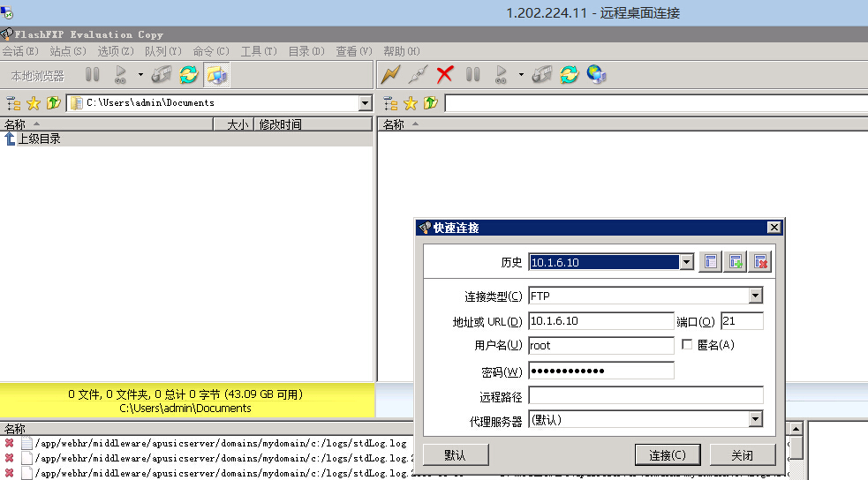Click the lightning bolt connect icon
Viewport: 868px width, 480px height.
(391, 74)
